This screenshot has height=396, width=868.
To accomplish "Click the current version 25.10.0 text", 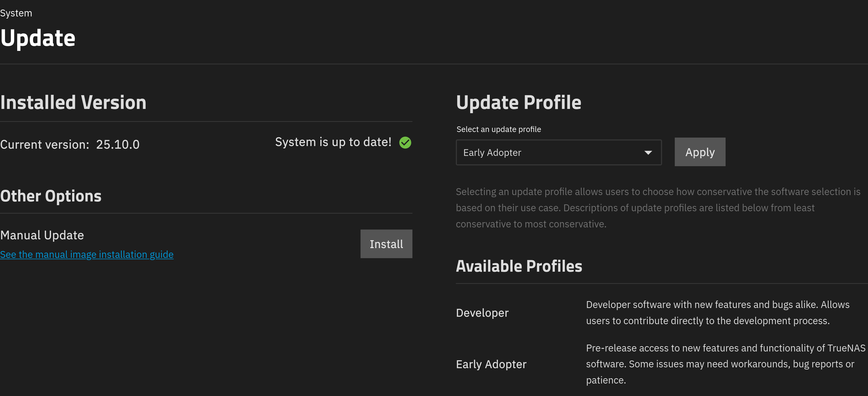I will coord(117,144).
